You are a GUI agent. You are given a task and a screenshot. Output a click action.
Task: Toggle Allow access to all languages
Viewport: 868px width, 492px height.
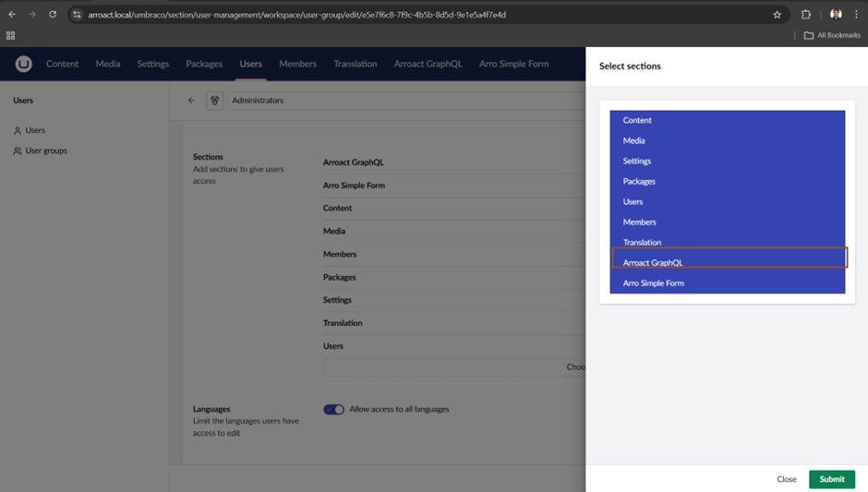point(333,409)
